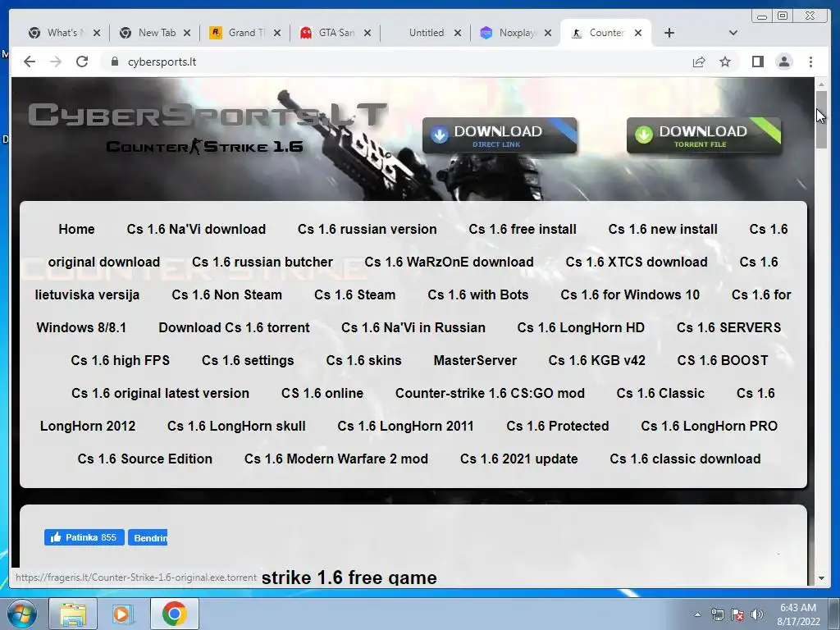
Task: Open Cs 1.6 WaRzOnE download
Action: (449, 262)
